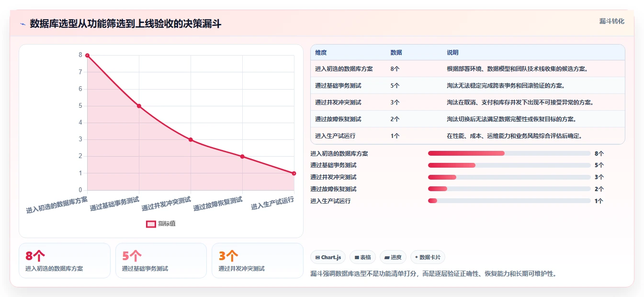Click the footer note starting 漏斗强调数据库选型
Screen dimensions: 644x297
(433, 274)
